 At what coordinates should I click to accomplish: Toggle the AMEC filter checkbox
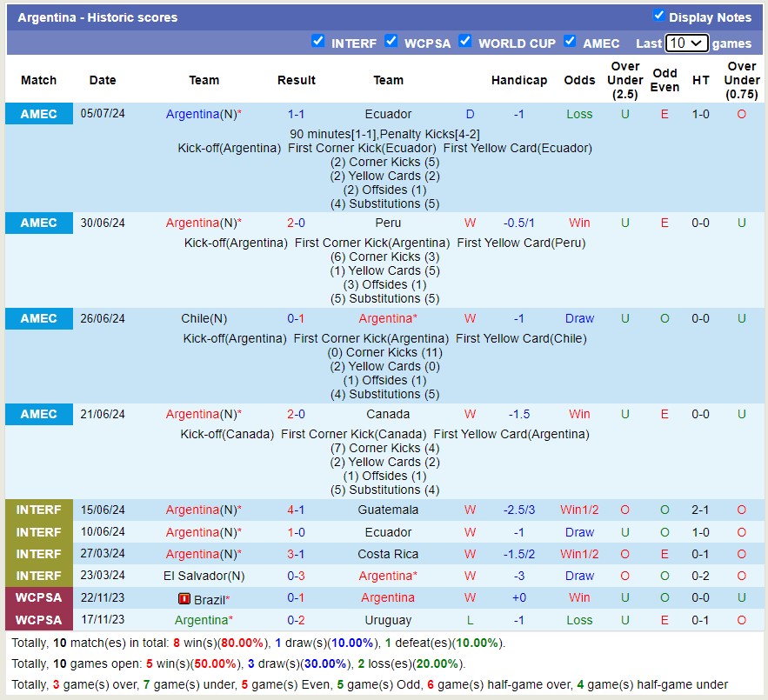click(569, 41)
